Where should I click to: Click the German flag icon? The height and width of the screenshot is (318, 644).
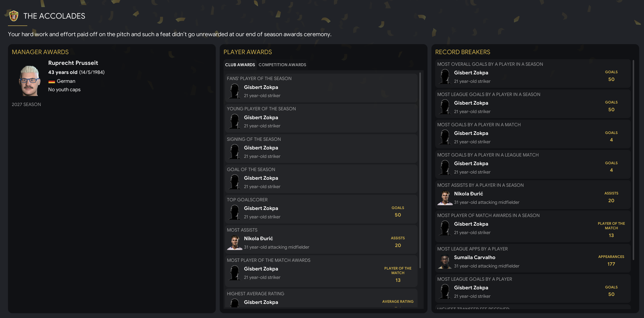51,81
